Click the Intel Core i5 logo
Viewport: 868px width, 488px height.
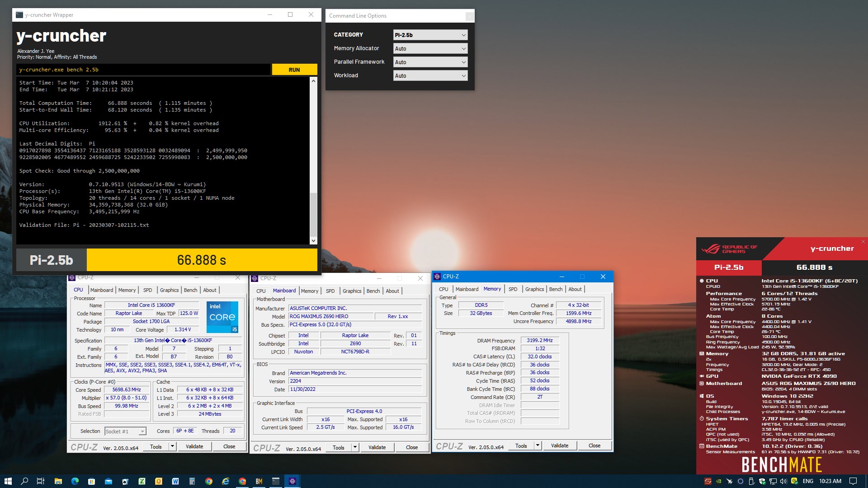tap(222, 317)
